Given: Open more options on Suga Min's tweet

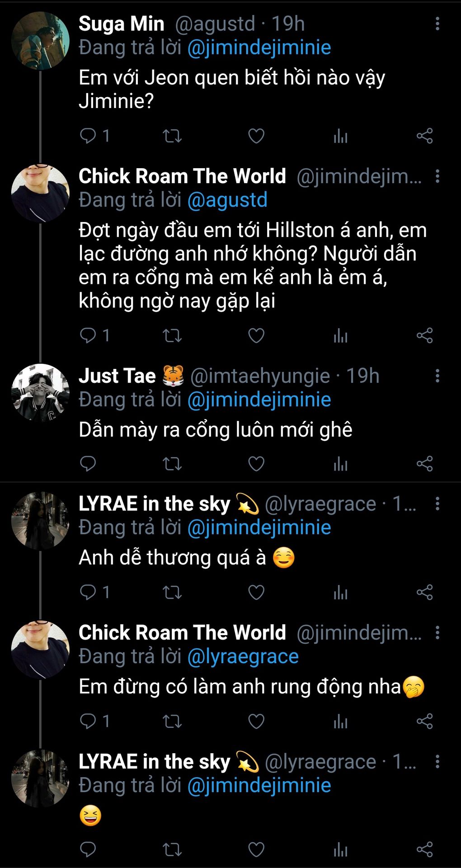Looking at the screenshot, I should (437, 24).
